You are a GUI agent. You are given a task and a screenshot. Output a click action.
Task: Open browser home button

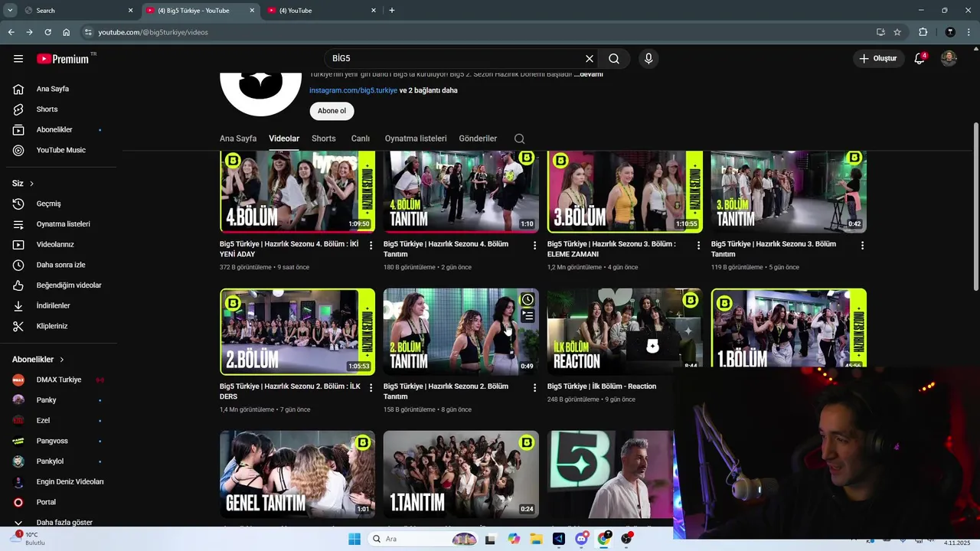[67, 32]
